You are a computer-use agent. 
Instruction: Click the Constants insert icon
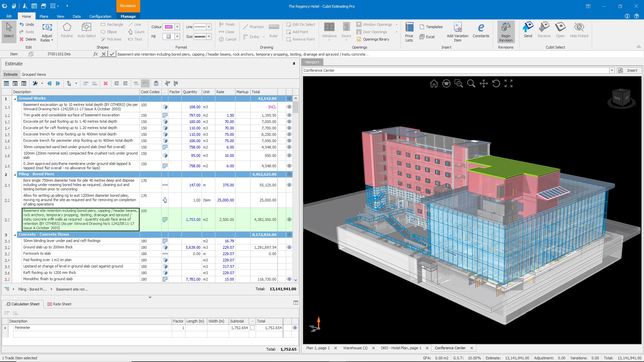(x=481, y=30)
